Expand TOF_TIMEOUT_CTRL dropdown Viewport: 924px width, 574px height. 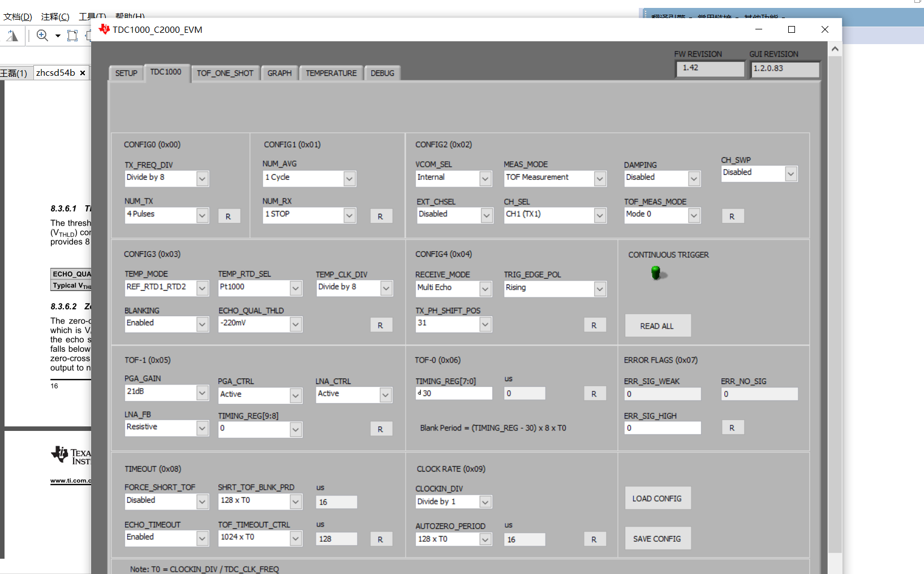click(296, 538)
